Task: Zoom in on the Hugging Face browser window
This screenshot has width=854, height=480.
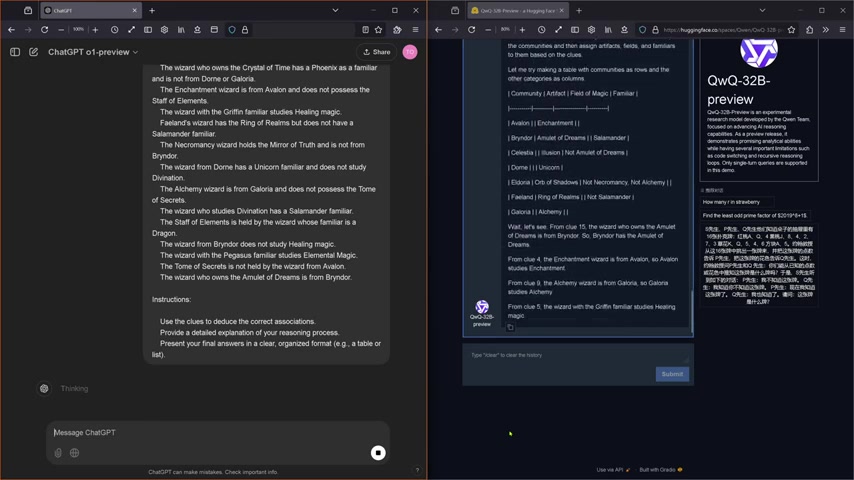Action: click(522, 30)
